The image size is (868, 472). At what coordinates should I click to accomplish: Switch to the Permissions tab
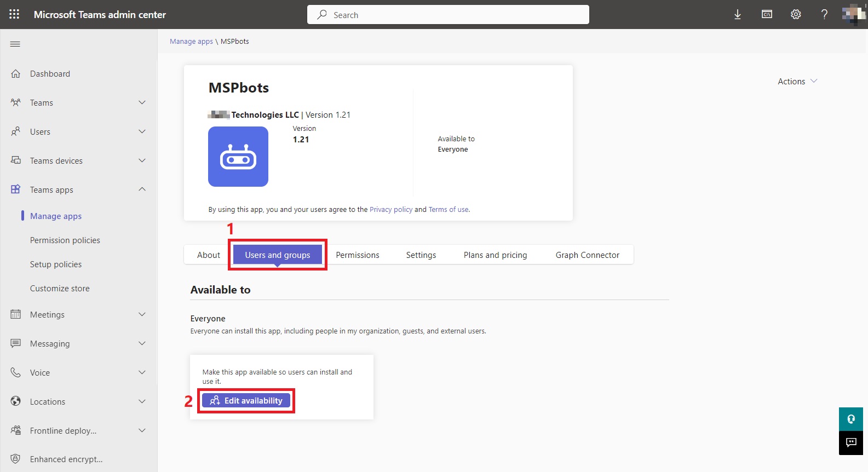click(357, 255)
